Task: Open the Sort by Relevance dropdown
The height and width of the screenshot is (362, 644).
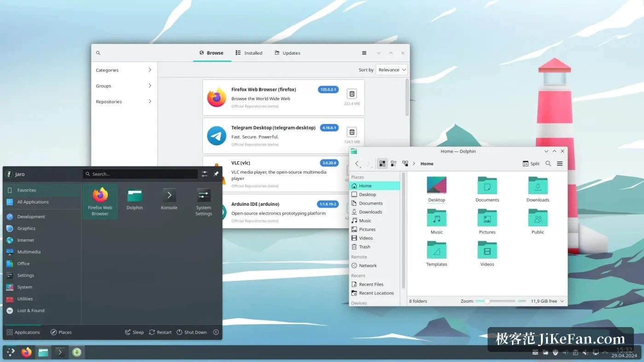Action: tap(392, 70)
